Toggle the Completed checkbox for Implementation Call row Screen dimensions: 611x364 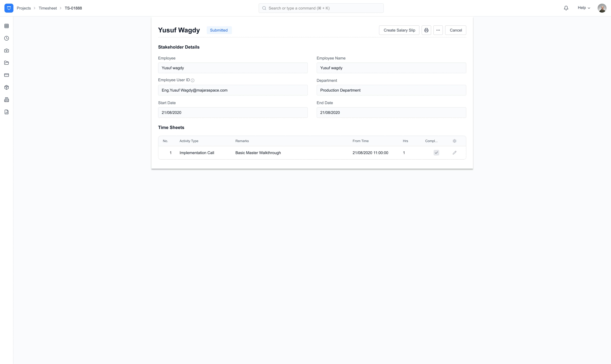(x=436, y=153)
